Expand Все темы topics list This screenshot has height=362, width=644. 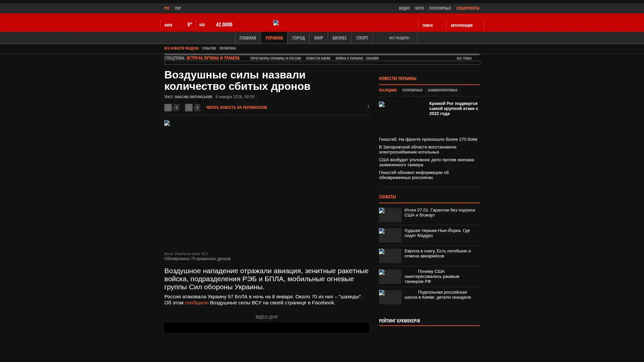click(x=464, y=58)
